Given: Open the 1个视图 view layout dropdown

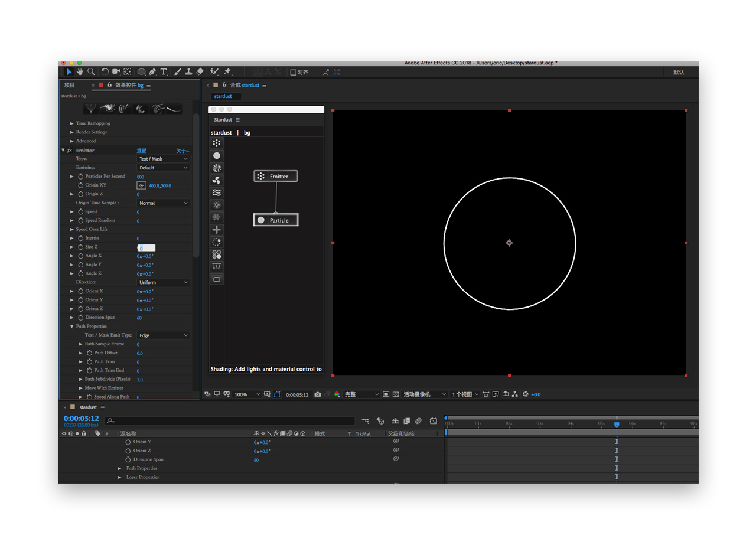Looking at the screenshot, I should (465, 394).
